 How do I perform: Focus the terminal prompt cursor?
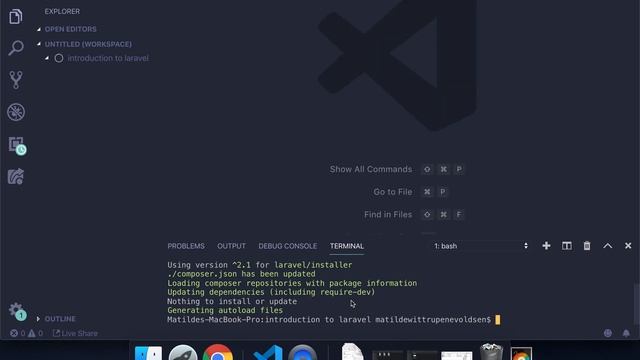pos(498,320)
